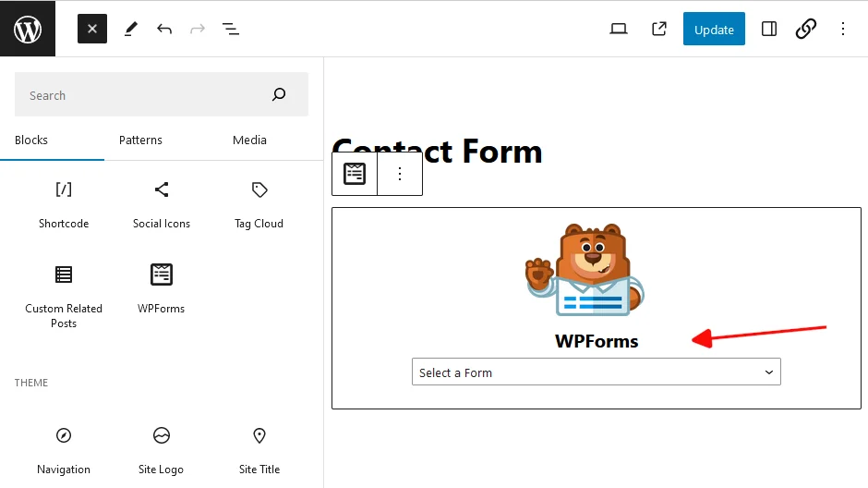The width and height of the screenshot is (868, 488).
Task: Switch to the Media tab
Action: pos(249,140)
